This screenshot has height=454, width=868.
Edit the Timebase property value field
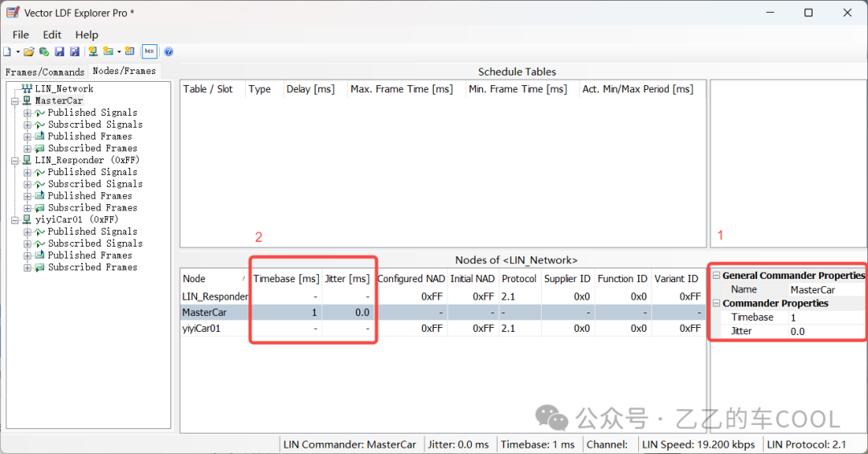click(826, 317)
